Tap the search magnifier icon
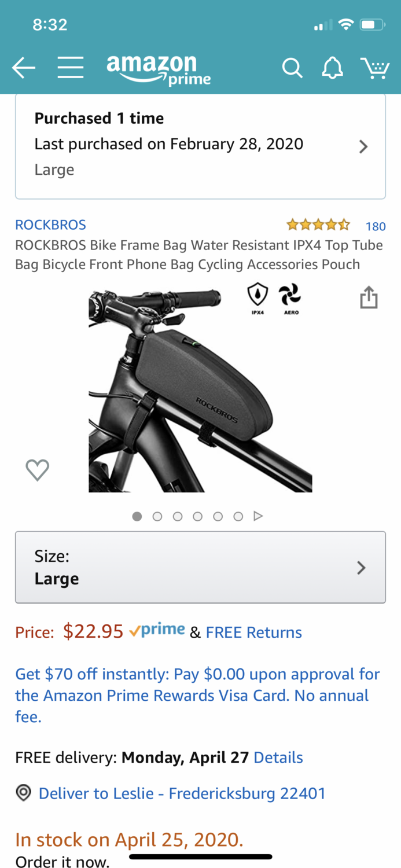The width and height of the screenshot is (401, 868). [x=292, y=69]
